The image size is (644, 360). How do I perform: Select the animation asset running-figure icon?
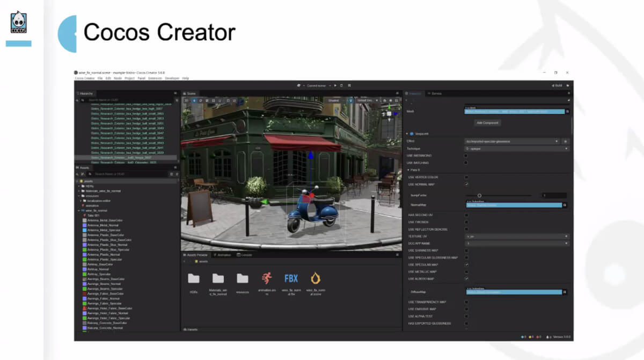(x=267, y=278)
